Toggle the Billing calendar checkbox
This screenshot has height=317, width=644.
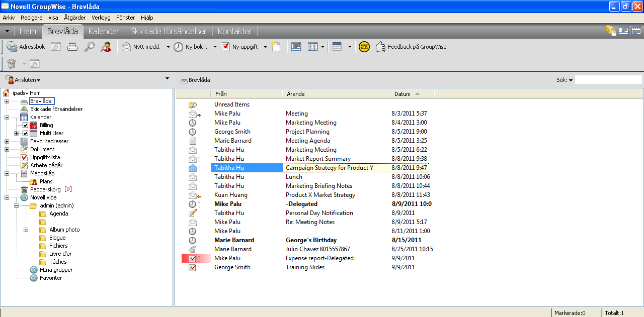click(x=25, y=125)
